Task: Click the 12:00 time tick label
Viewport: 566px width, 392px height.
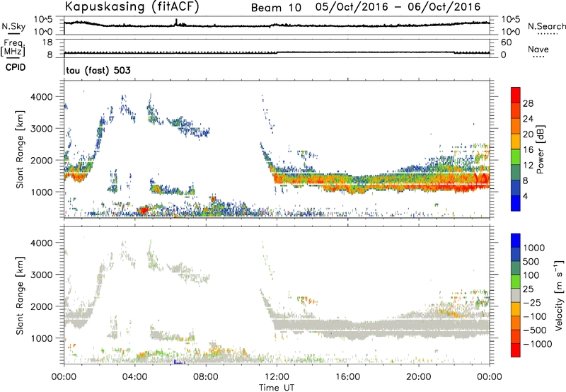Action: [277, 377]
